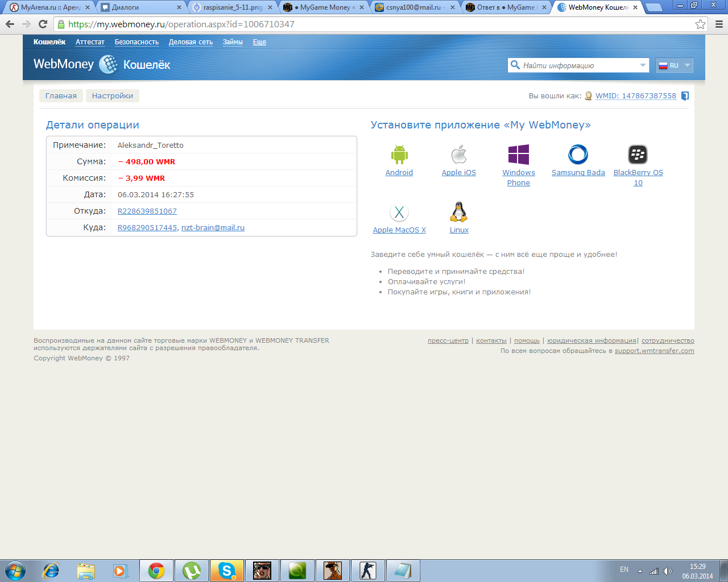Open source wallet R228639851067 link
This screenshot has height=582, width=728.
pos(147,211)
